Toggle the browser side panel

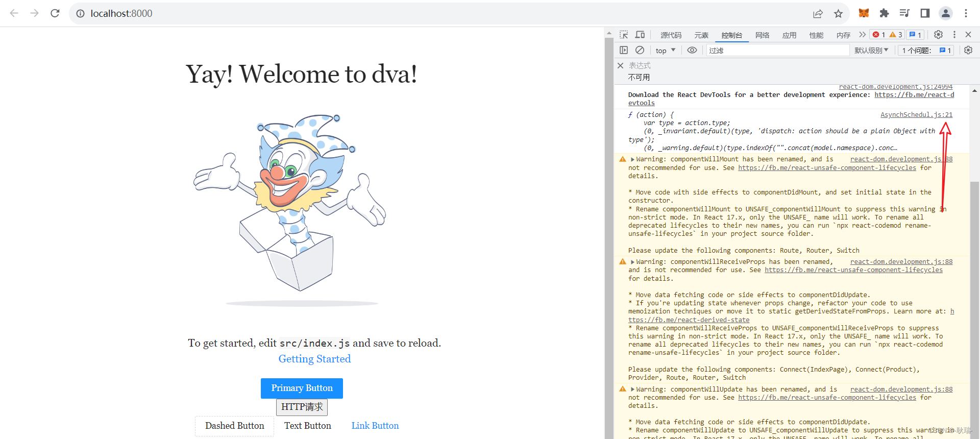tap(925, 13)
